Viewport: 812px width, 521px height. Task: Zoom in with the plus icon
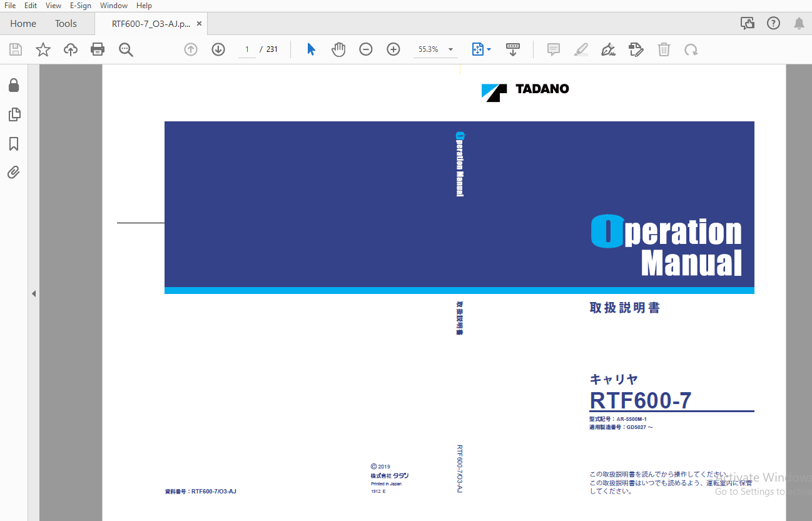tap(393, 49)
